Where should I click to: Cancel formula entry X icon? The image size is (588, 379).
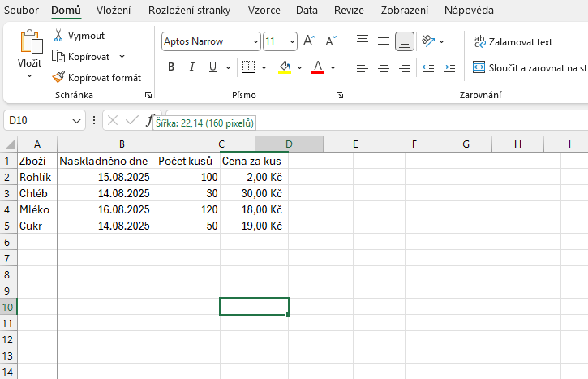point(113,120)
